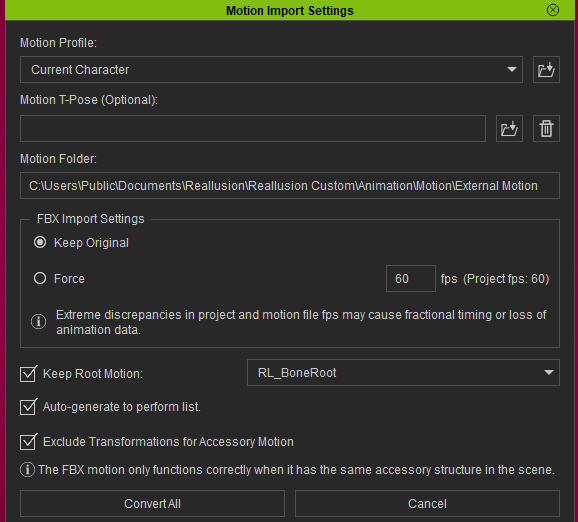
Task: Click the FBX fps discrepancy info icon
Action: pyautogui.click(x=38, y=321)
